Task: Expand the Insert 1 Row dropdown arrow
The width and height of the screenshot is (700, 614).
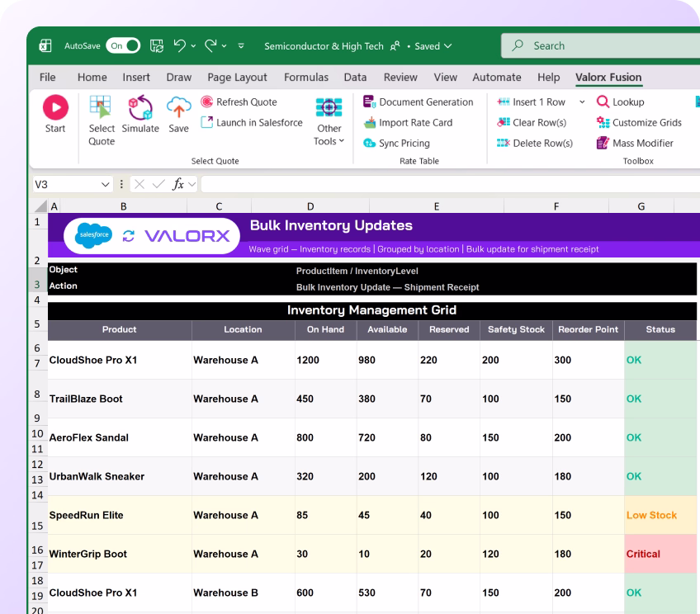Action: pos(582,102)
